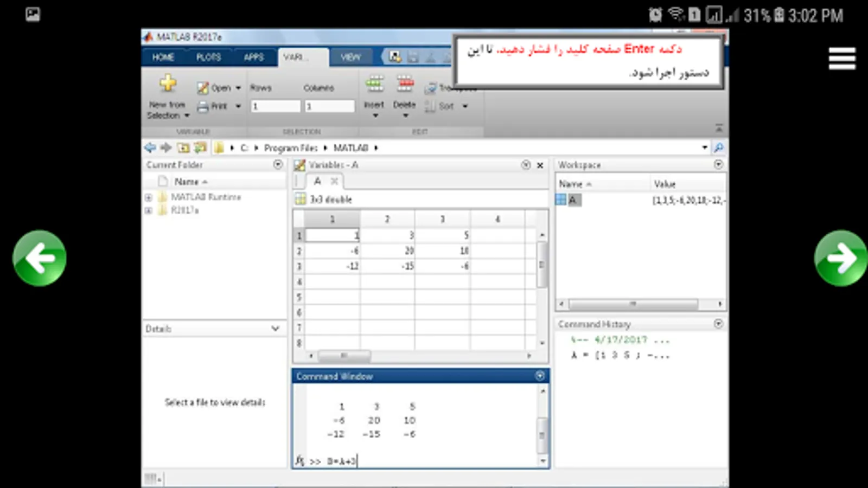Advance to the next tutorial slide
Viewport: 868px width, 488px height.
coord(841,258)
